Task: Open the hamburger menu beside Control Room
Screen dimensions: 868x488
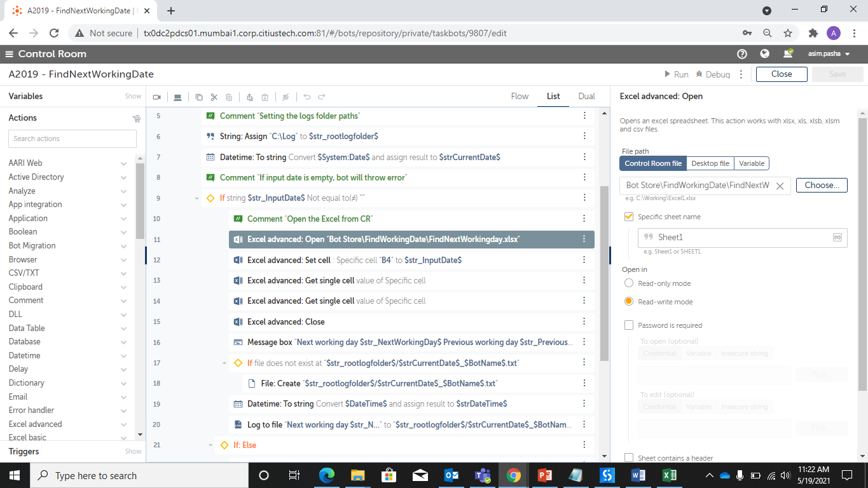Action: click(x=10, y=54)
